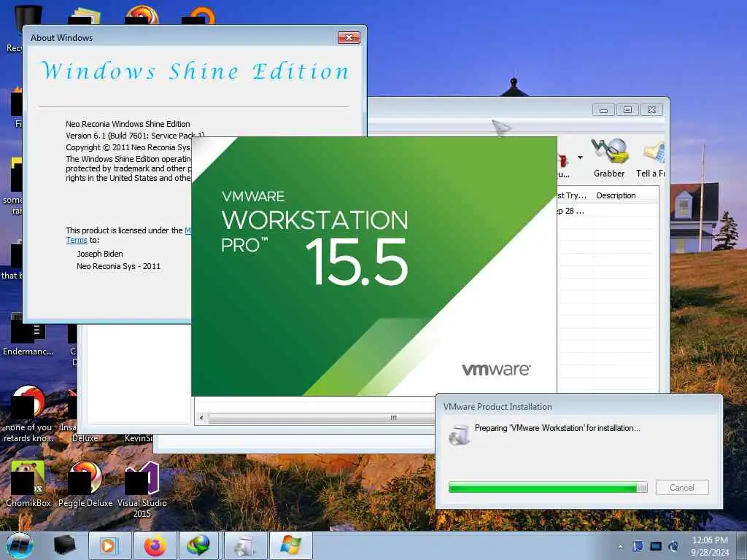Show hidden icons in the system tray
The image size is (747, 560).
(x=620, y=546)
